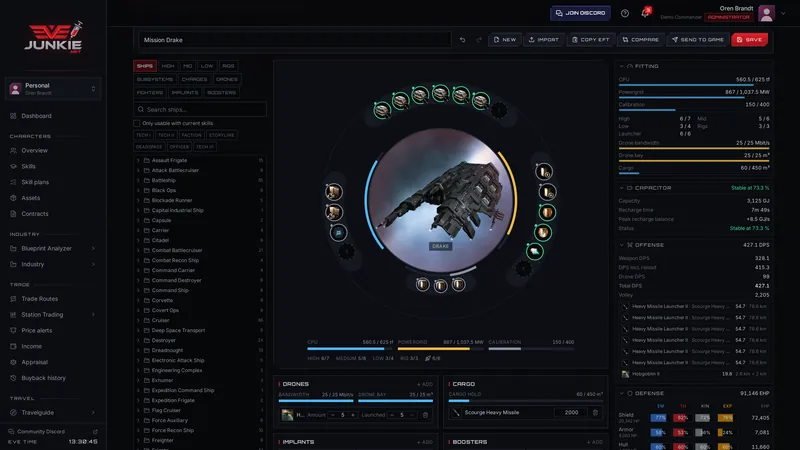Click the Mission Drake fitting name field
This screenshot has width=800, height=450.
295,40
